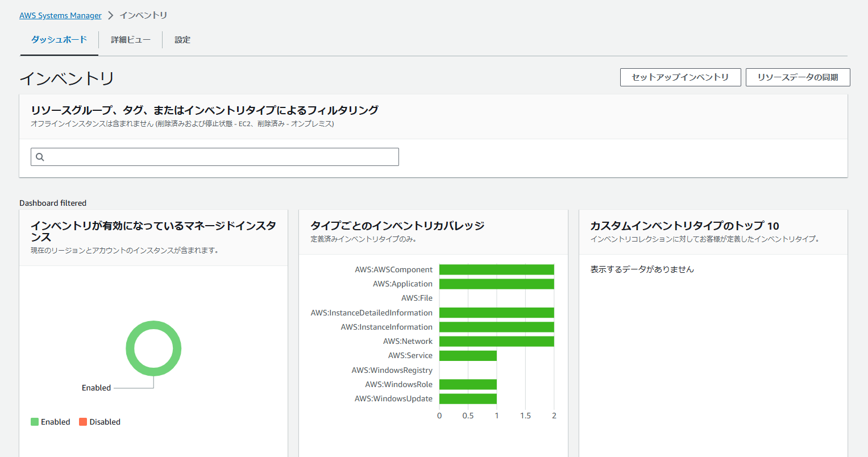The width and height of the screenshot is (868, 457).
Task: Click the セットアップインベントリ button
Action: 680,77
